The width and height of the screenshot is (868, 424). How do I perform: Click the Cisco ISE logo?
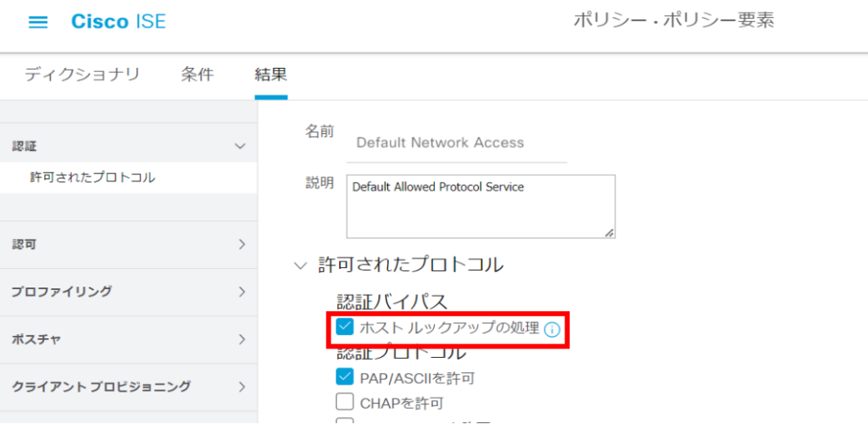[x=119, y=22]
